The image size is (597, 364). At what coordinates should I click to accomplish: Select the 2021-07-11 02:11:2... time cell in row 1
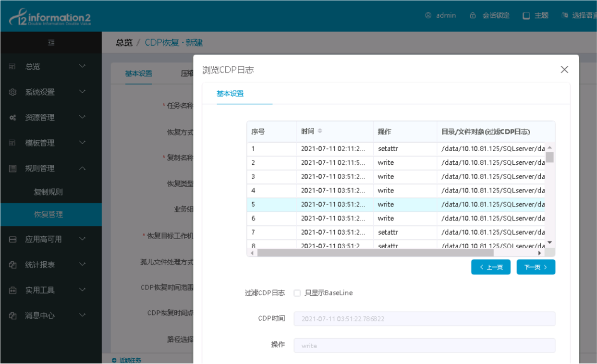(x=334, y=149)
